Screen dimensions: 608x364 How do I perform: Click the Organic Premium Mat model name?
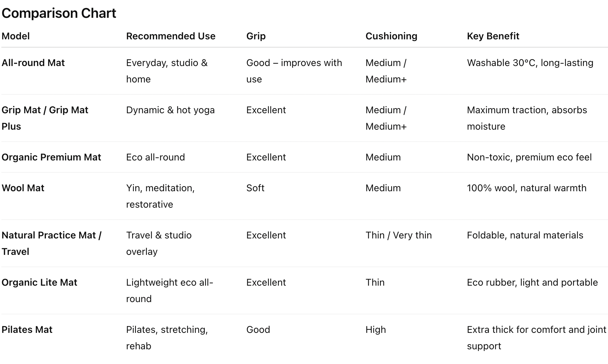pyautogui.click(x=51, y=157)
